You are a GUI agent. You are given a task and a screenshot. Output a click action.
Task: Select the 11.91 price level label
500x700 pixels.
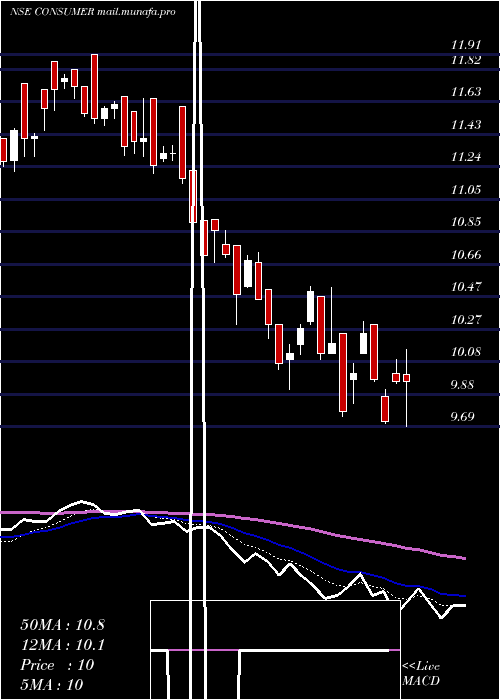tap(466, 45)
